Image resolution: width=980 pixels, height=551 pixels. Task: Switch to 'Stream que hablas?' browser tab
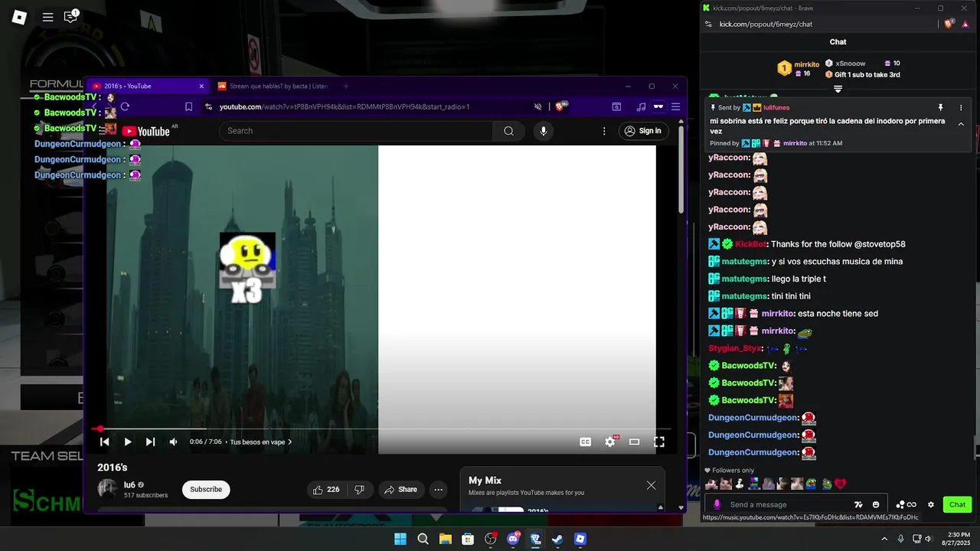coord(273,86)
